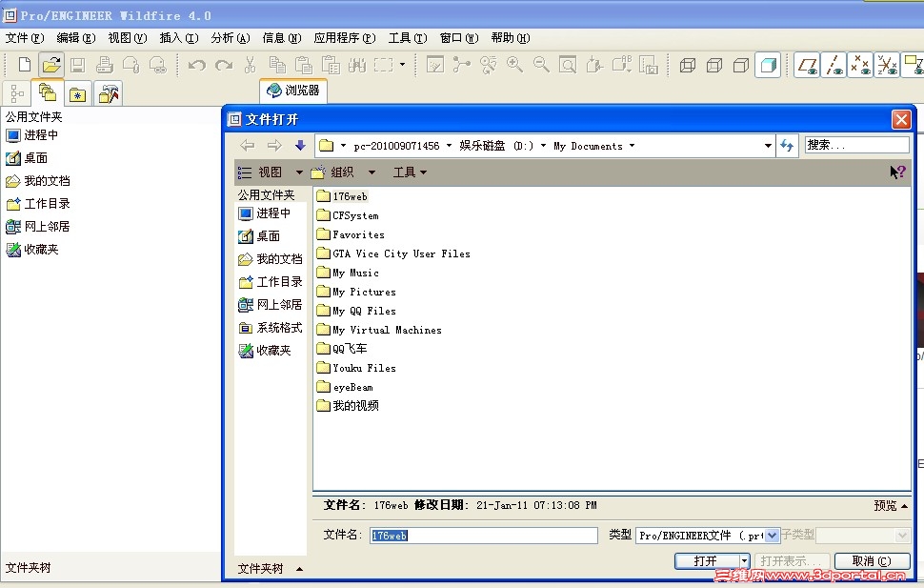
Task: Click the Cut scissors icon
Action: click(250, 64)
